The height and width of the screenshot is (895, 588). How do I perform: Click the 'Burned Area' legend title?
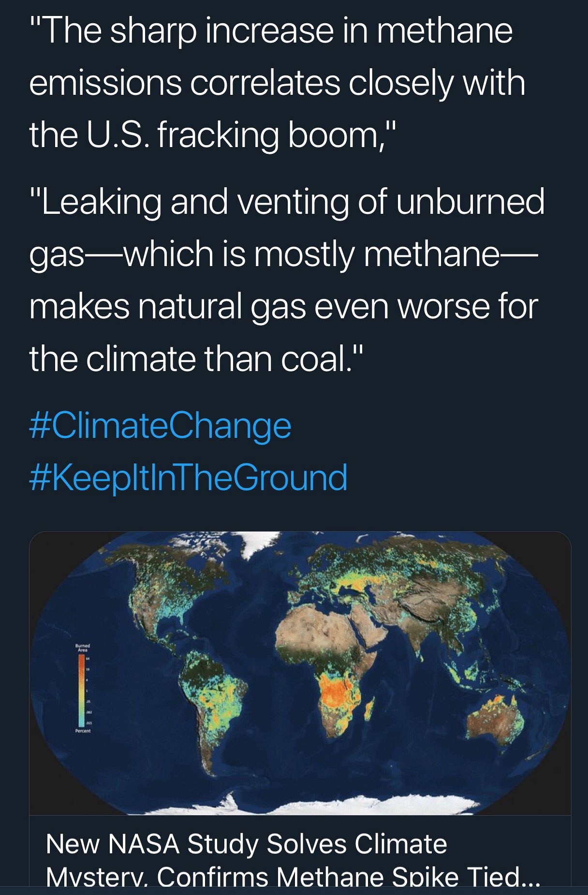pos(83,648)
